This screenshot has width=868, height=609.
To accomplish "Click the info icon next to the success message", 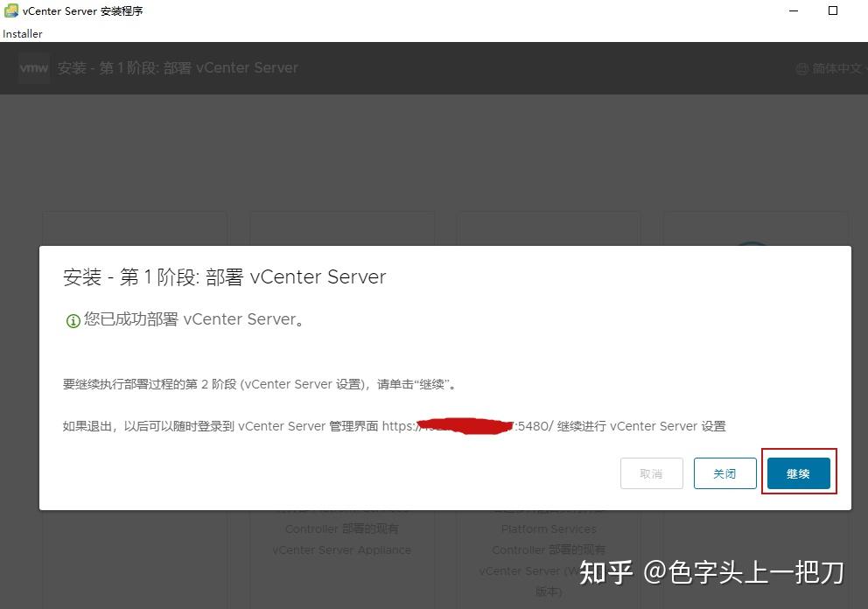I will [73, 320].
